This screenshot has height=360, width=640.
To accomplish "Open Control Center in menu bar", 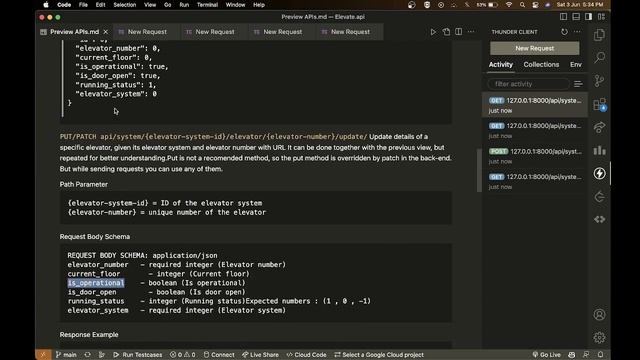I will 535,5.
